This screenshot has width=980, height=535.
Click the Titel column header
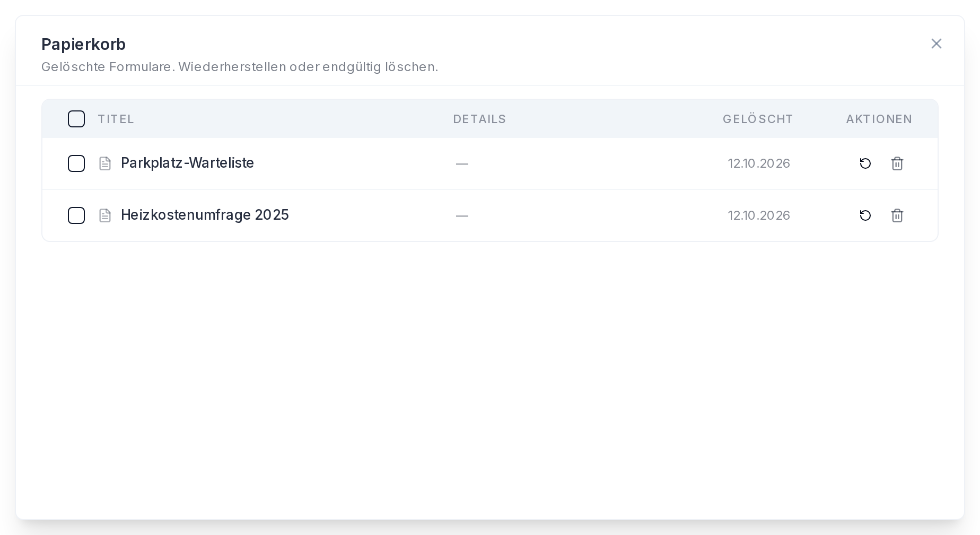pos(116,119)
